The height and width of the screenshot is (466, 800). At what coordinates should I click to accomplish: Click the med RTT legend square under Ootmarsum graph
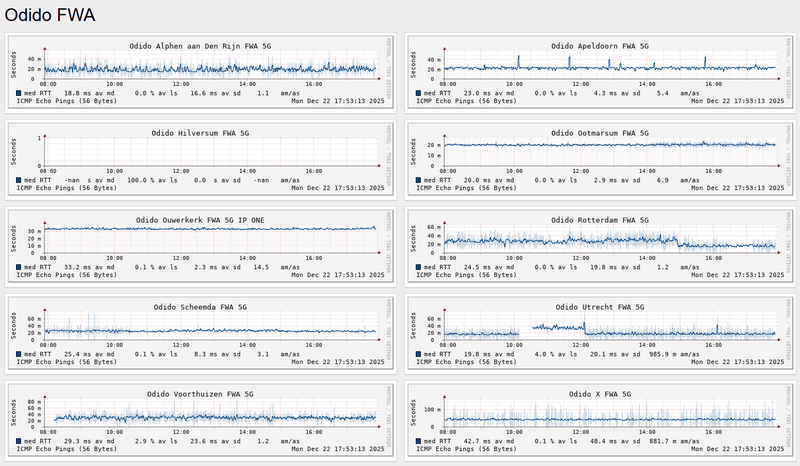pyautogui.click(x=418, y=180)
